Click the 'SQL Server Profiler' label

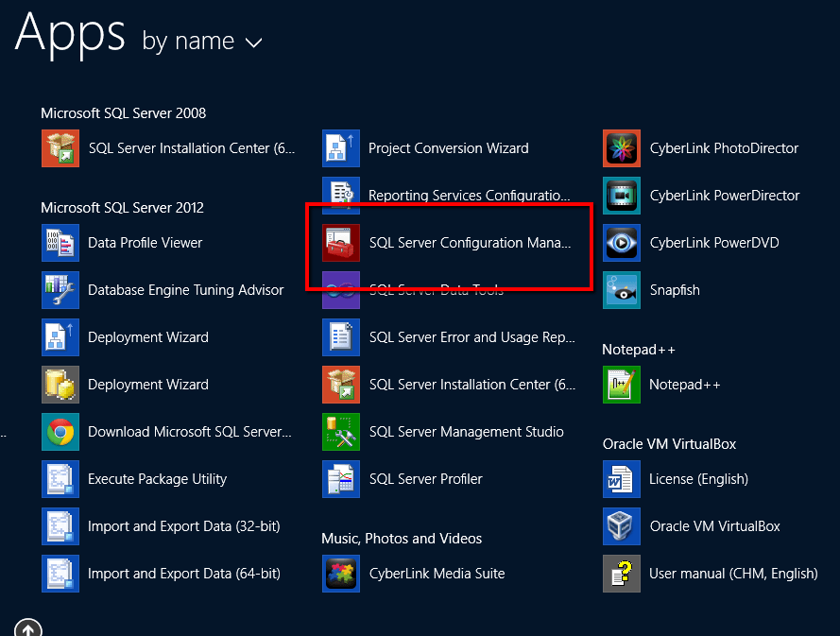[x=426, y=479]
